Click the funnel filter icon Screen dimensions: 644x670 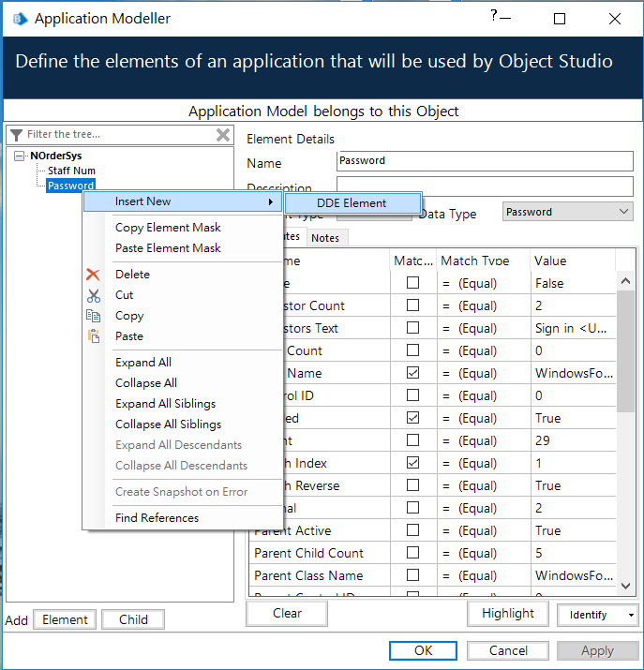[16, 135]
